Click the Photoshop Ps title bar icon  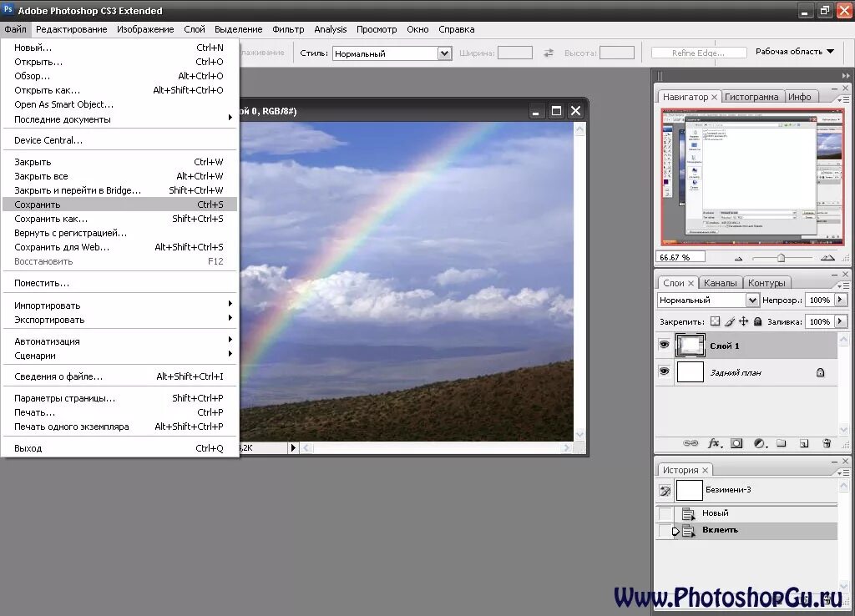click(8, 9)
